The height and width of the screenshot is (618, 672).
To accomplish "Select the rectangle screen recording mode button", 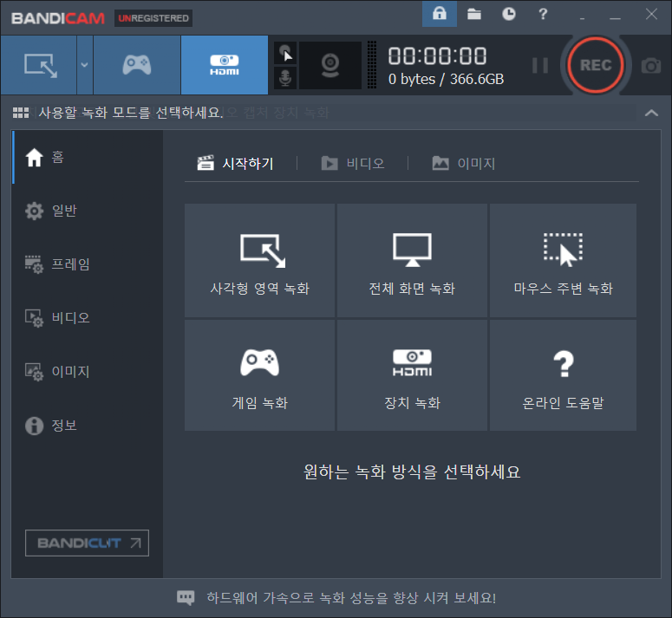I will tap(39, 65).
